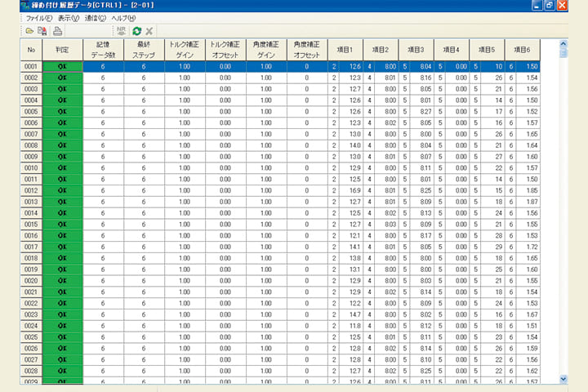Click the NR toolbar icon
Image resolution: width=588 pixels, height=392 pixels.
coord(121,31)
